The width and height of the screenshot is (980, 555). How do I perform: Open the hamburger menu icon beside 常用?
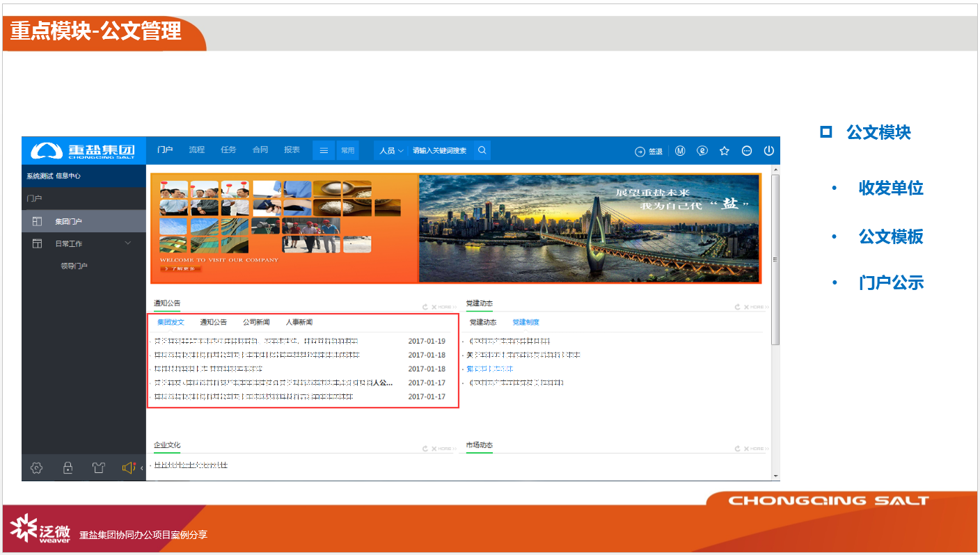[x=324, y=150]
